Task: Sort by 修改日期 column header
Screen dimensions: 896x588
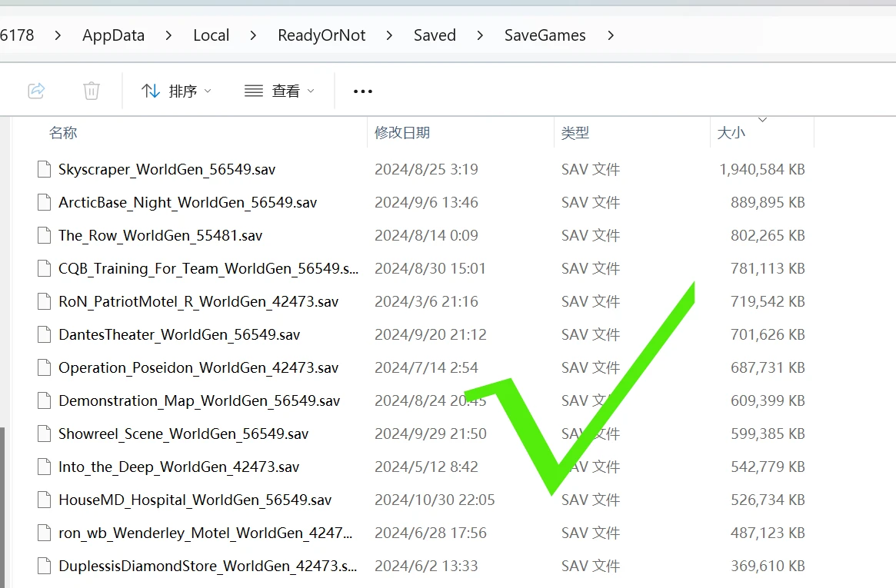Action: pyautogui.click(x=401, y=132)
